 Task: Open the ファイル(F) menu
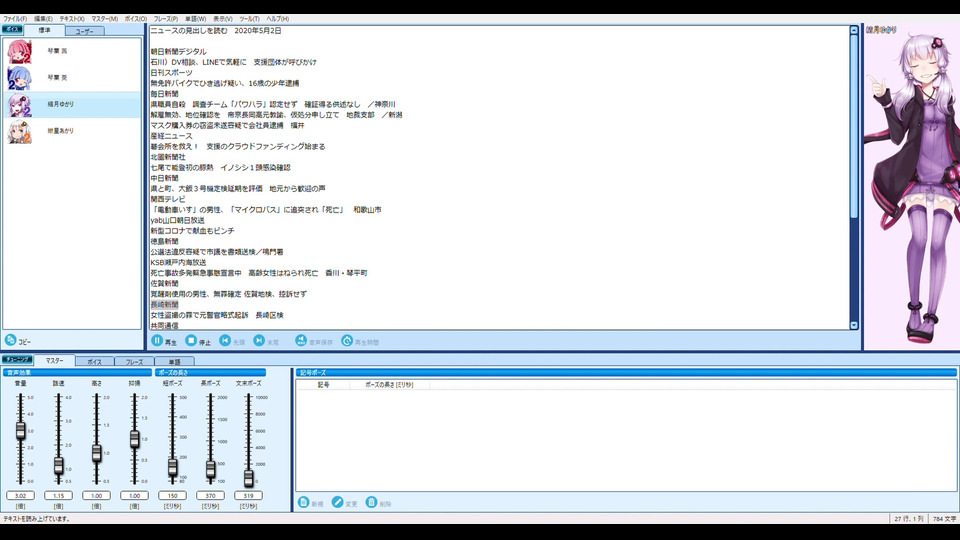pyautogui.click(x=15, y=19)
